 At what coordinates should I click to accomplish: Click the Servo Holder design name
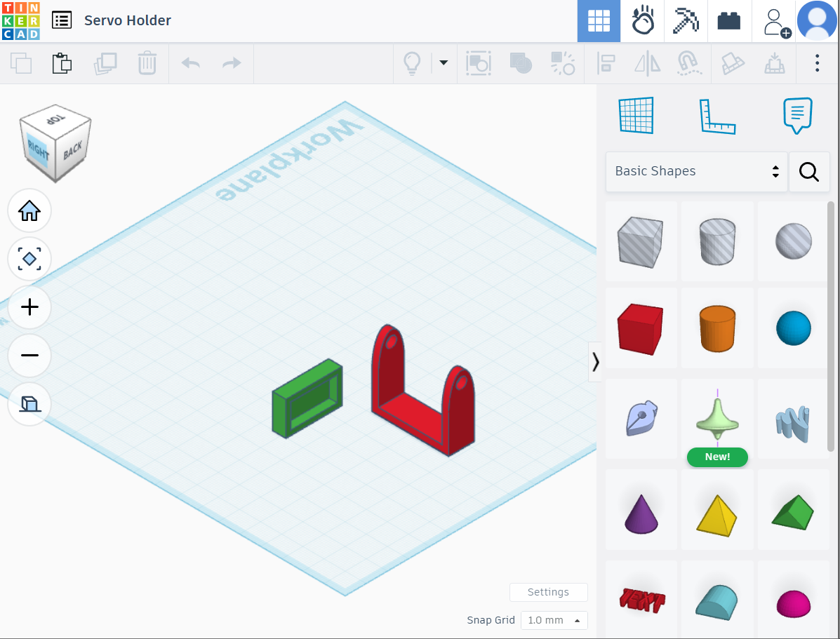(128, 20)
